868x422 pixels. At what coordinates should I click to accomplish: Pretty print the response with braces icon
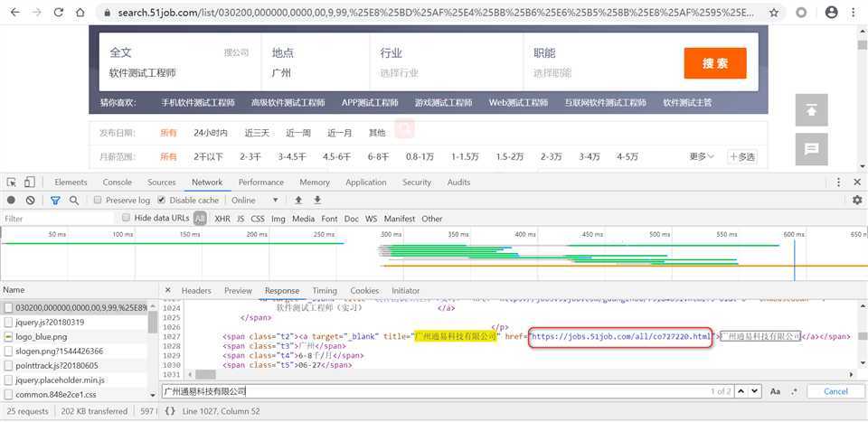171,411
